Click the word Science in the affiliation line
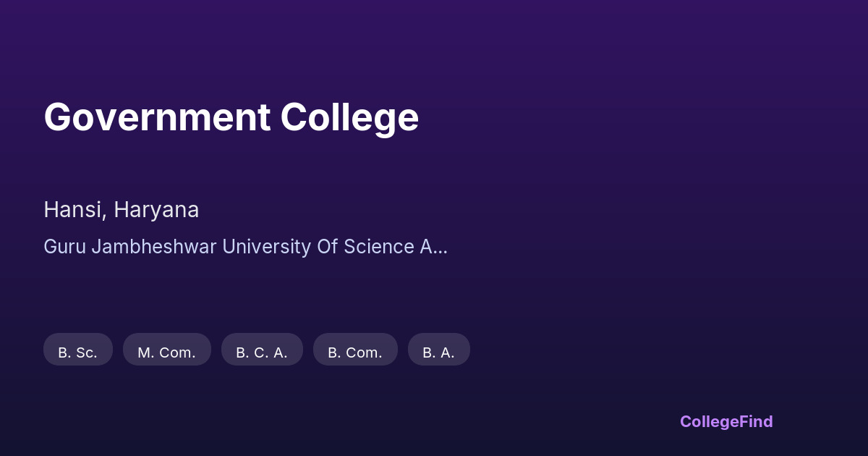This screenshot has width=868, height=456. pyautogui.click(x=378, y=247)
